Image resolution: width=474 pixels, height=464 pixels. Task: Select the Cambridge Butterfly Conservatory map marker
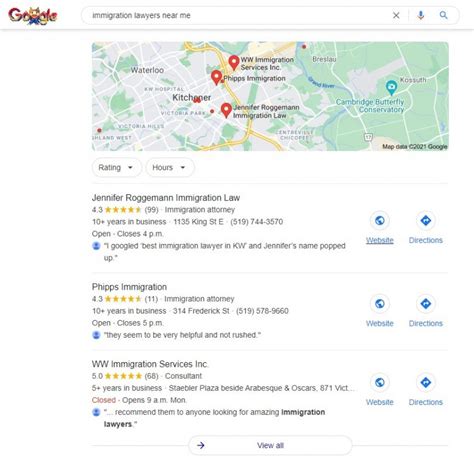[391, 87]
